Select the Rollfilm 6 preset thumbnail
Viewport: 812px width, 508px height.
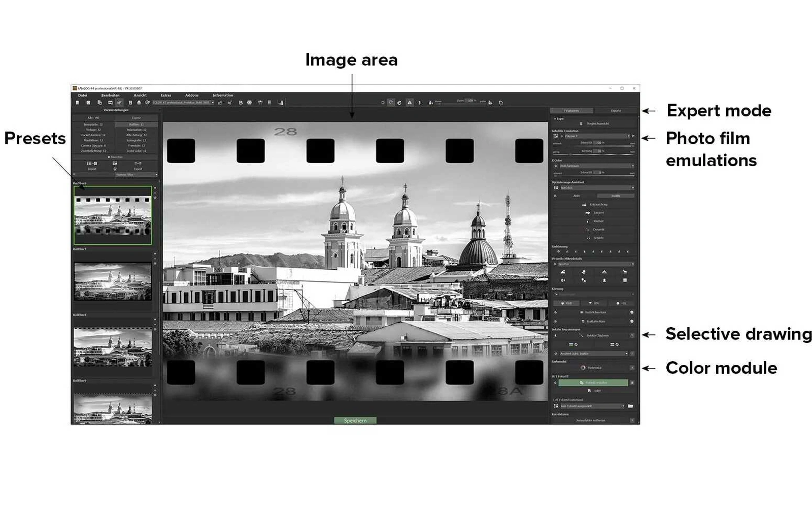pyautogui.click(x=113, y=215)
